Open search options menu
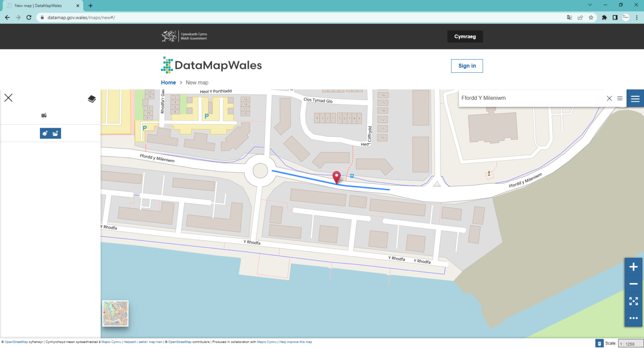This screenshot has width=644, height=348. [x=620, y=98]
